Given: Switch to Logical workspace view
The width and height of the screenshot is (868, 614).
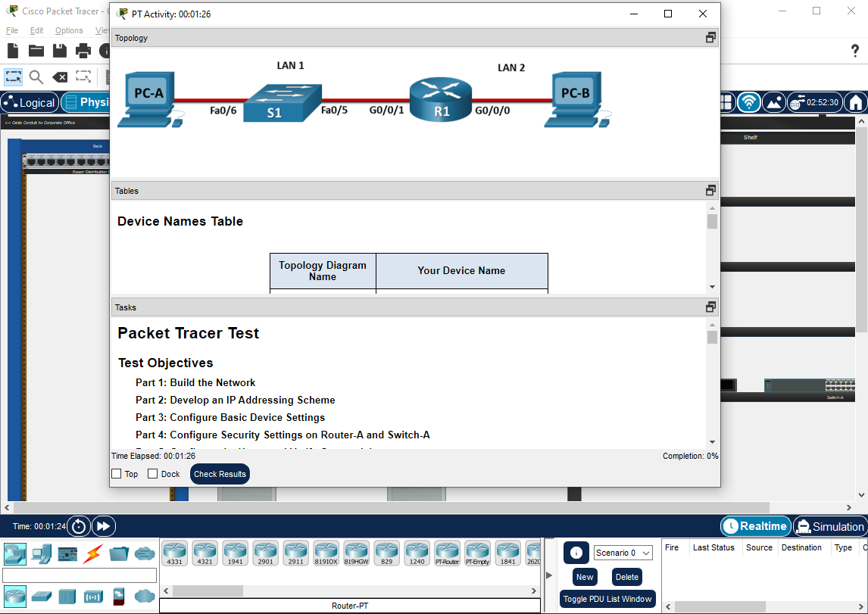Looking at the screenshot, I should coord(30,102).
